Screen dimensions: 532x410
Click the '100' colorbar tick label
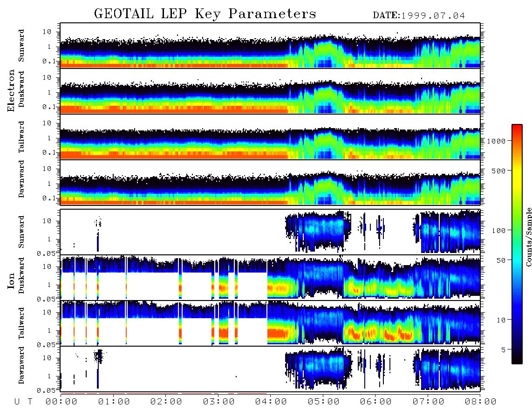499,231
